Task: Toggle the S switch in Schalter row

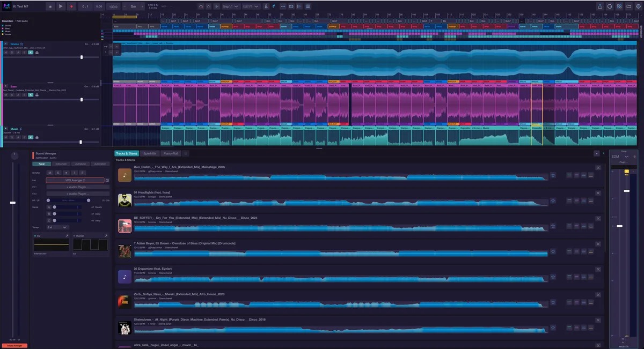Action: pyautogui.click(x=58, y=173)
